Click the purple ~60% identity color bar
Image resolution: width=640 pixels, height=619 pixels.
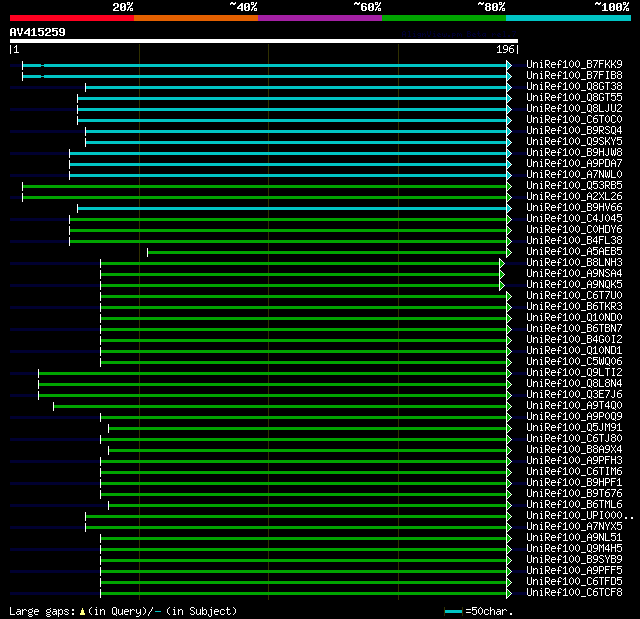[320, 18]
